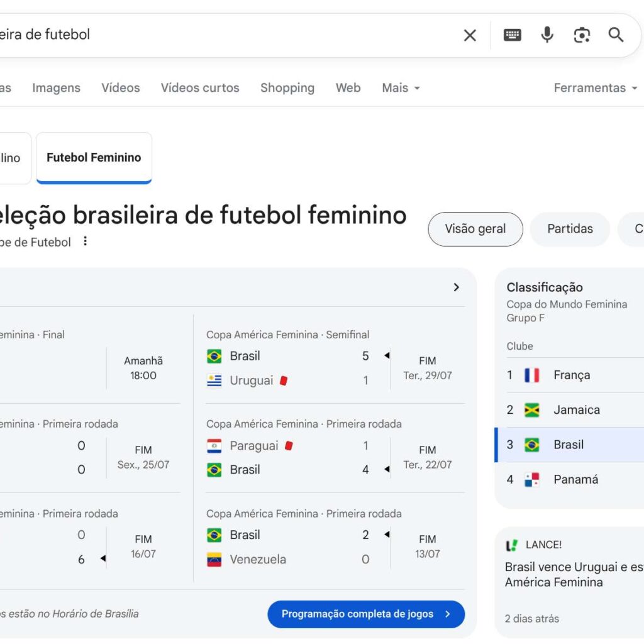Open the on-screen keyboard input tool
The image size is (644, 644).
[x=512, y=35]
